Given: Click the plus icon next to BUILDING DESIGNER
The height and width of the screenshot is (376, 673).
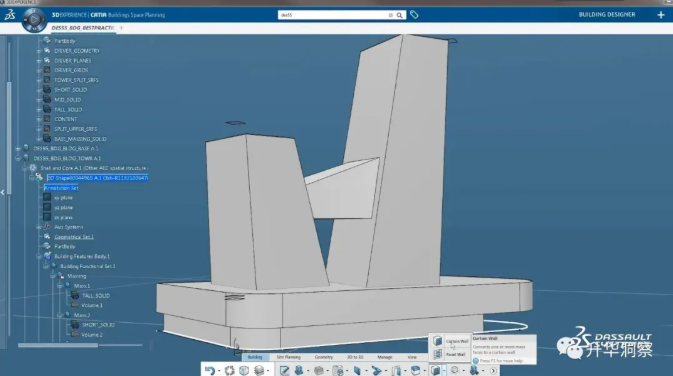Looking at the screenshot, I should point(661,15).
